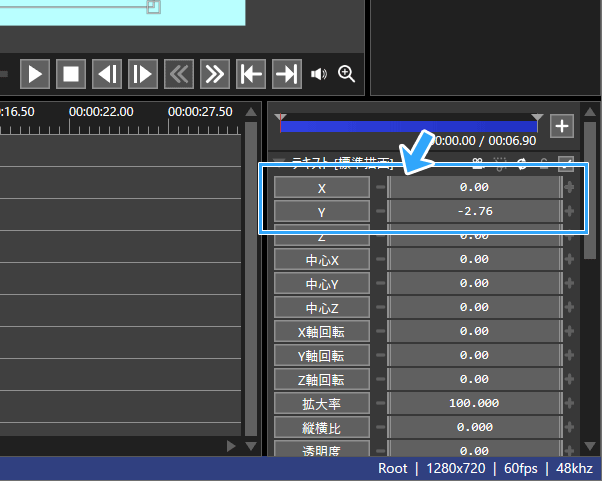Click the timeline horizontal scroll right arrow
Viewport: 602px width, 481px height.
(231, 446)
